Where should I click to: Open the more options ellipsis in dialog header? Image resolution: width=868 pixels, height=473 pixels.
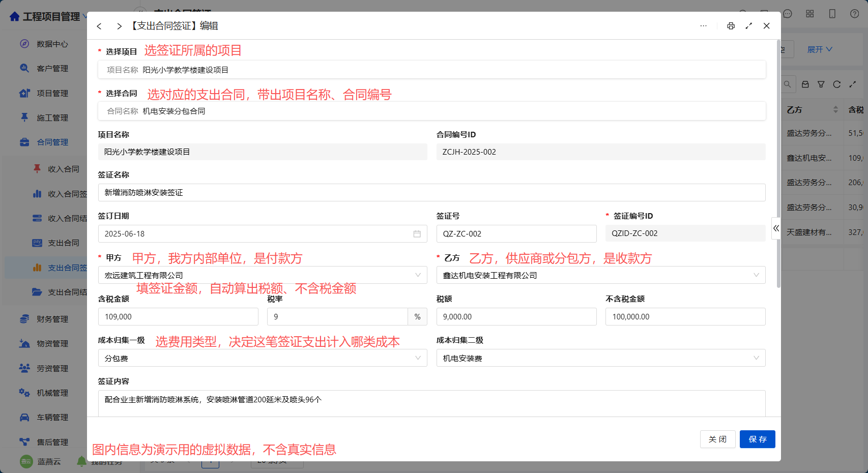pyautogui.click(x=704, y=26)
